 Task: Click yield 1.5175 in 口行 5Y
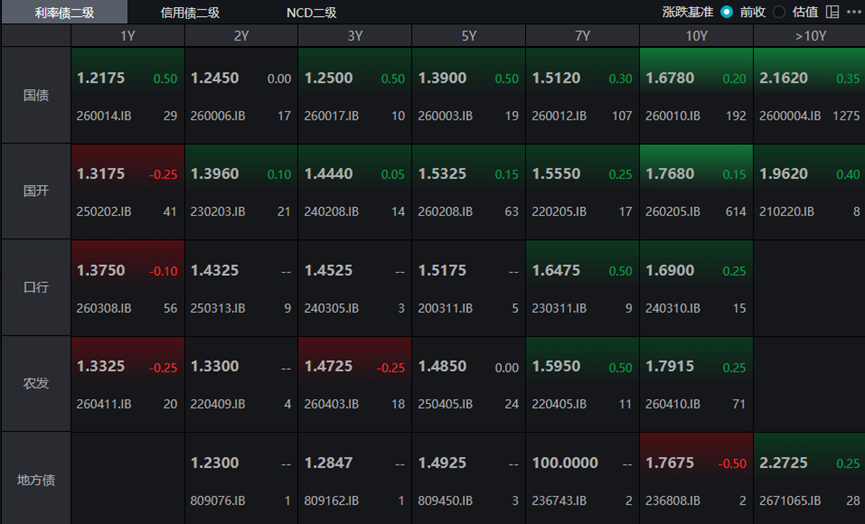click(442, 270)
